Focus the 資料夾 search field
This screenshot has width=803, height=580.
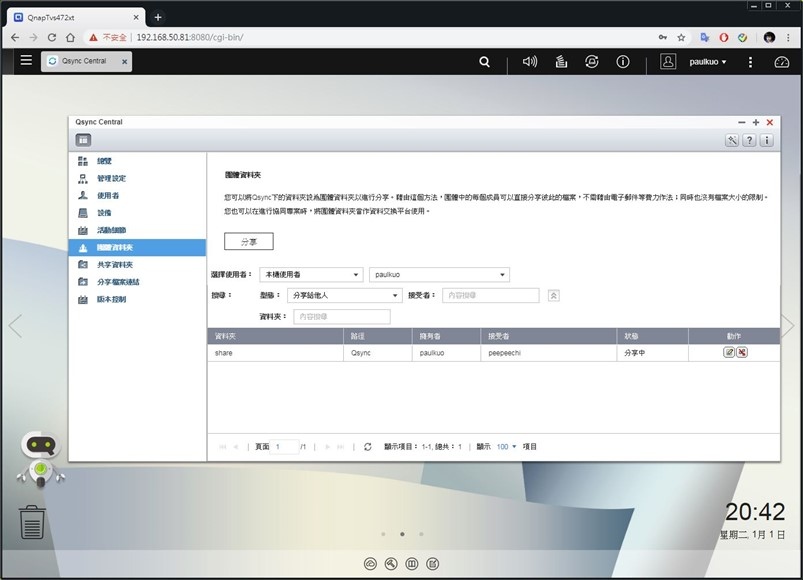(x=342, y=316)
